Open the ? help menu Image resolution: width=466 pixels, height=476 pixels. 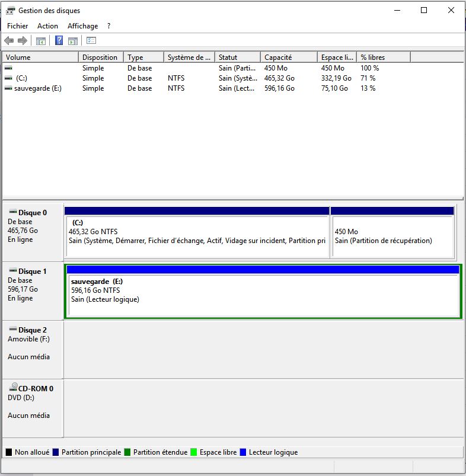[x=108, y=26]
